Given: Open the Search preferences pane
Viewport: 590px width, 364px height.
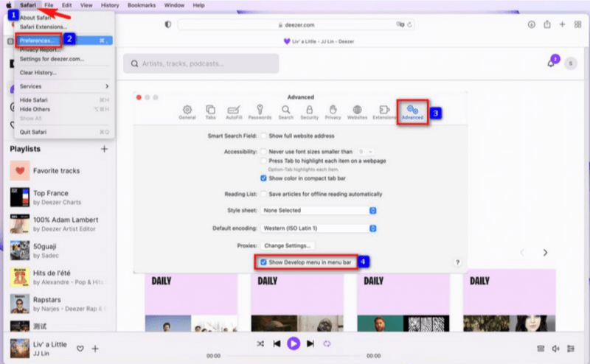Looking at the screenshot, I should point(286,112).
